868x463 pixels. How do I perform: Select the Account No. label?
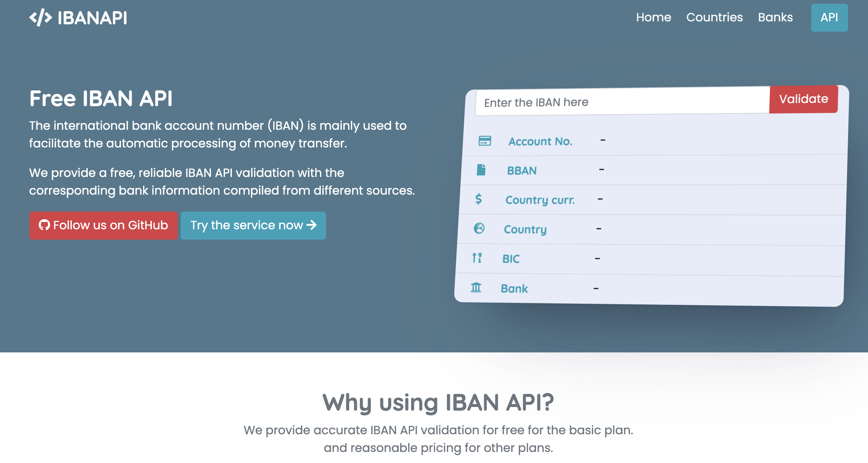click(540, 141)
